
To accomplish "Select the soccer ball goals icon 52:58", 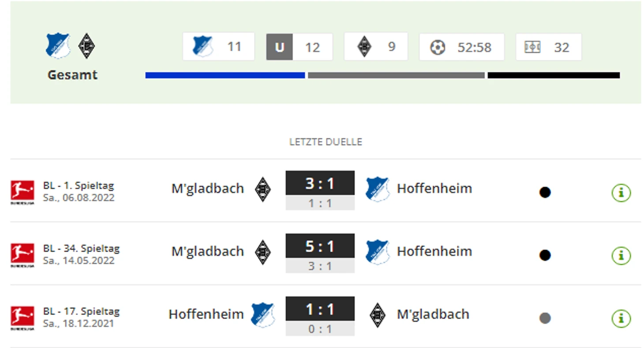I will pos(438,47).
